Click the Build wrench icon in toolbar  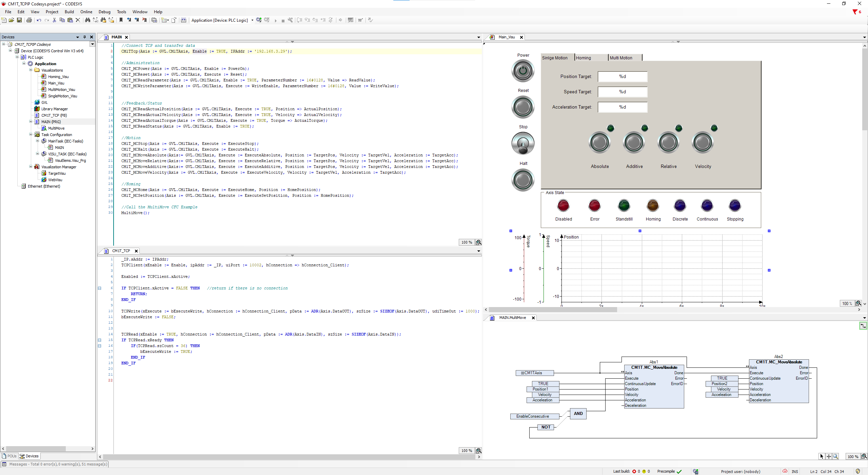290,20
